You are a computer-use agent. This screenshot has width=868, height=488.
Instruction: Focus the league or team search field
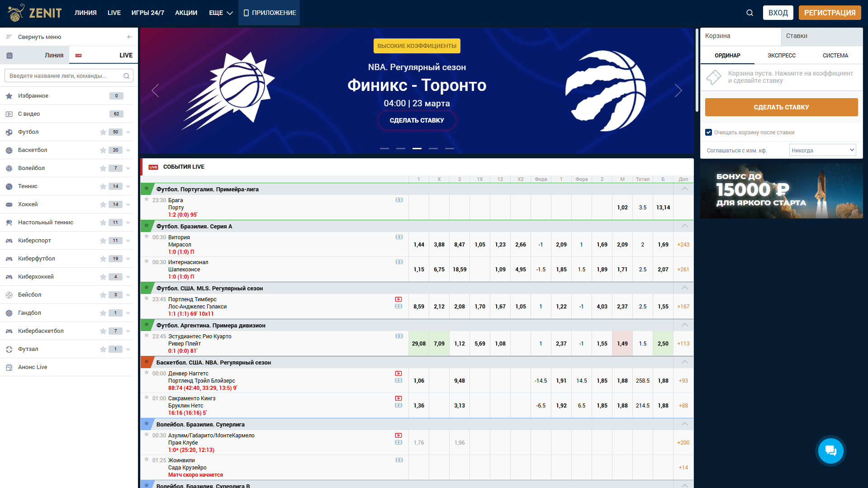tap(69, 76)
